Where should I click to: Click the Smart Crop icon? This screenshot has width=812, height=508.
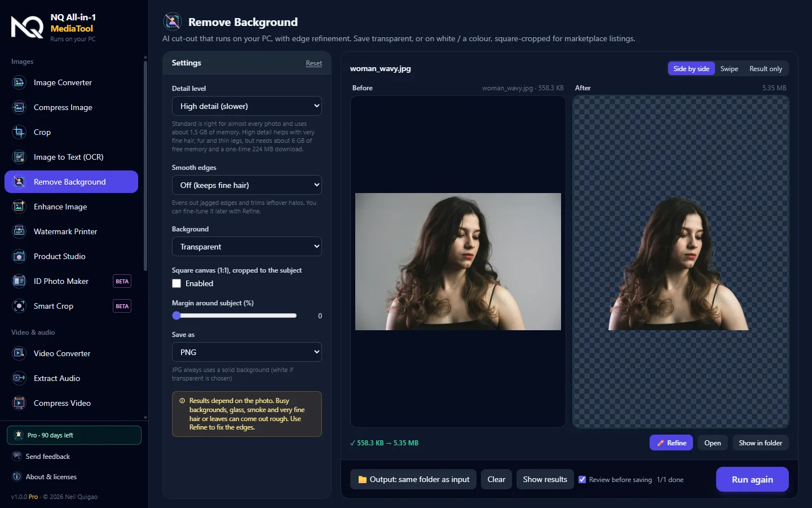tap(19, 306)
